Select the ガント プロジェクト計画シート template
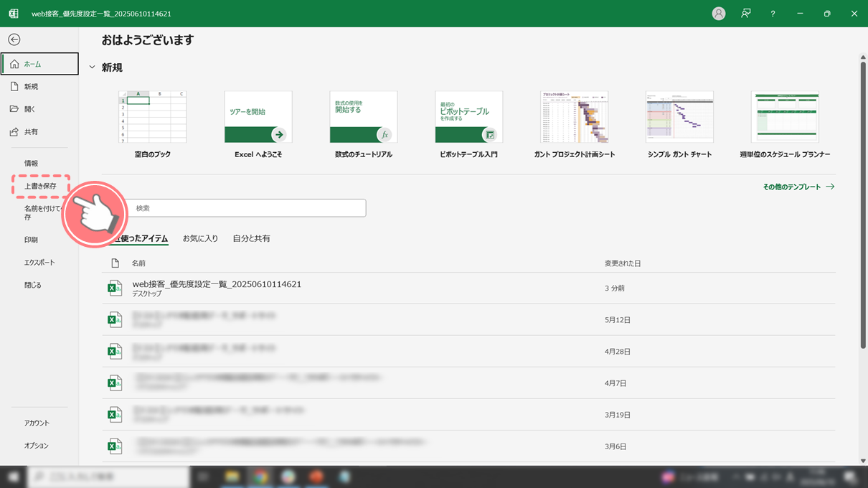Image resolution: width=868 pixels, height=488 pixels. [575, 125]
